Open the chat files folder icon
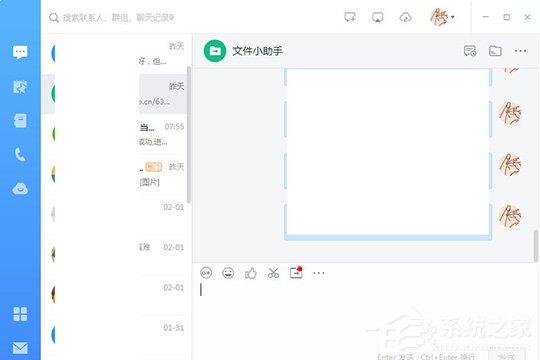Viewport: 540px width, 360px height. click(495, 51)
